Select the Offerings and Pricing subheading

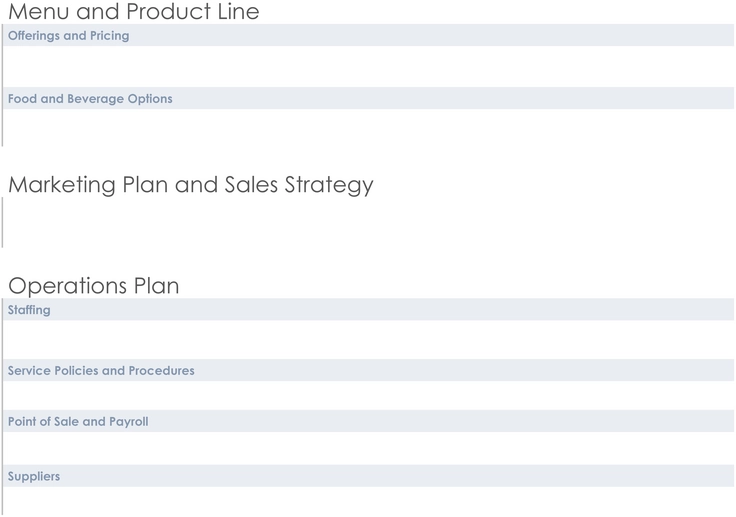tap(368, 35)
